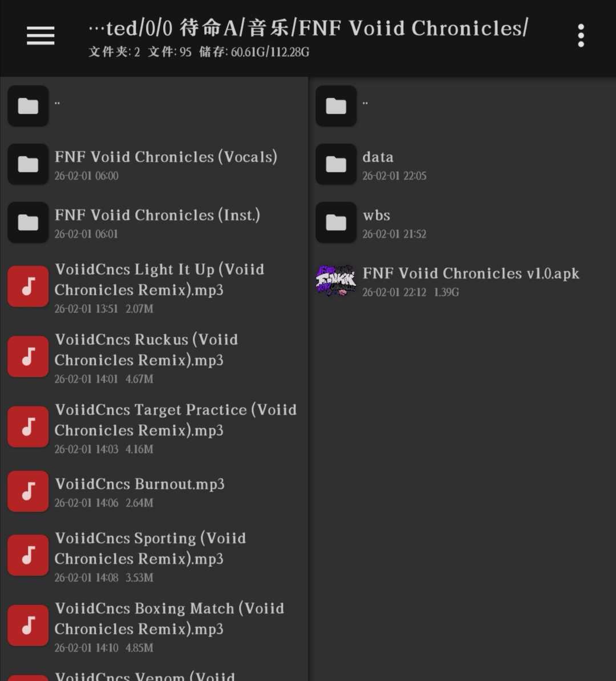The height and width of the screenshot is (681, 616).
Task: Open the hamburger navigation menu
Action: click(40, 35)
